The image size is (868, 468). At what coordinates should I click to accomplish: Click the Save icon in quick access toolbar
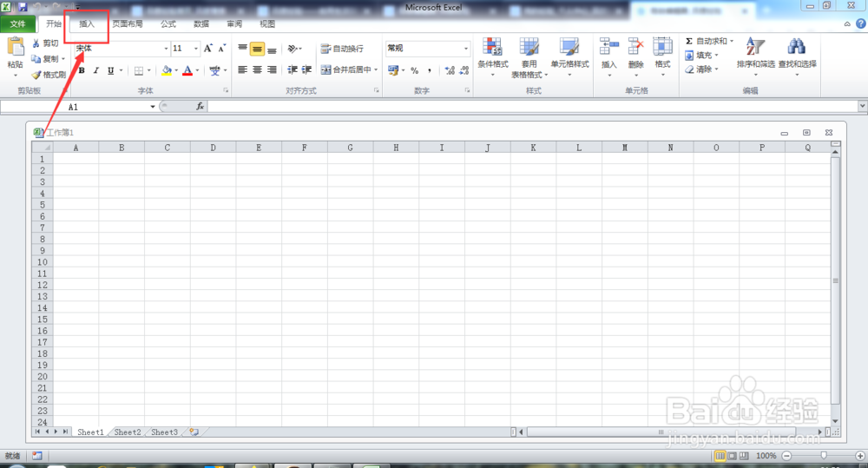[x=23, y=7]
